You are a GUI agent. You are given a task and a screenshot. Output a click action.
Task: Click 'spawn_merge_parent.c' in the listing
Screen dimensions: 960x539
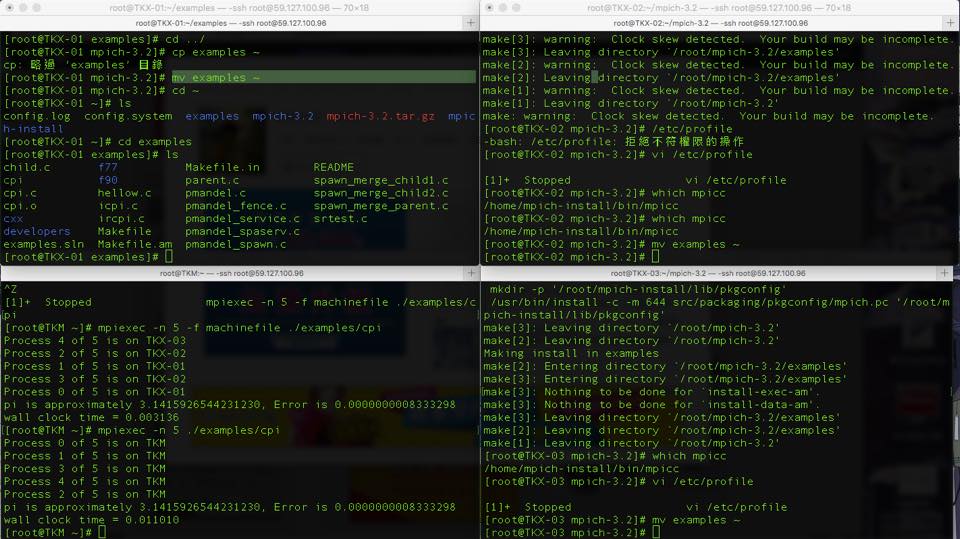coord(381,206)
